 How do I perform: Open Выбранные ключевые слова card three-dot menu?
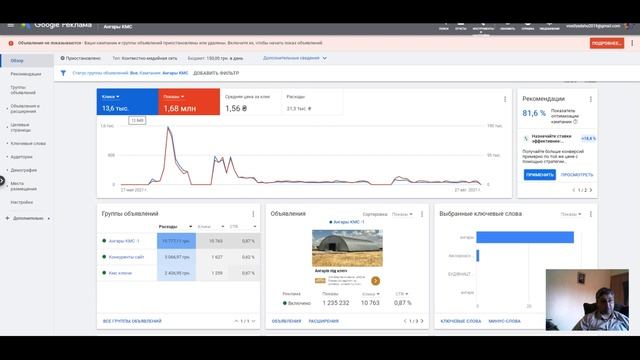pyautogui.click(x=591, y=214)
